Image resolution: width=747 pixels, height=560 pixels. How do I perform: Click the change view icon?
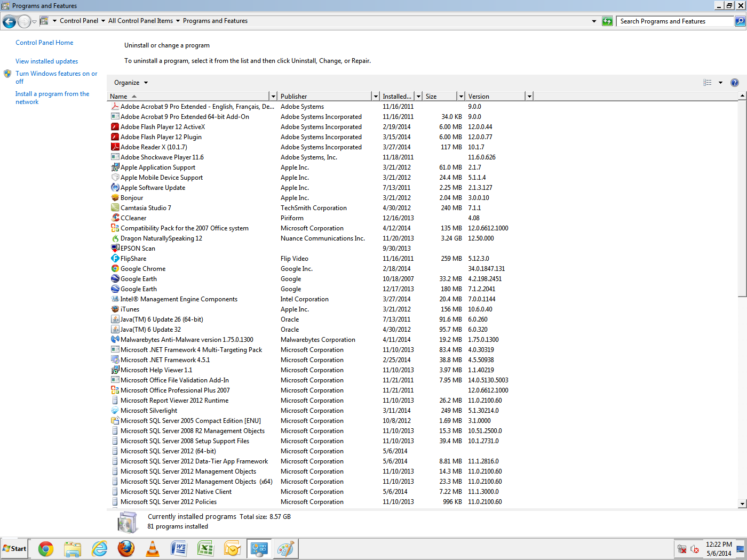[708, 83]
